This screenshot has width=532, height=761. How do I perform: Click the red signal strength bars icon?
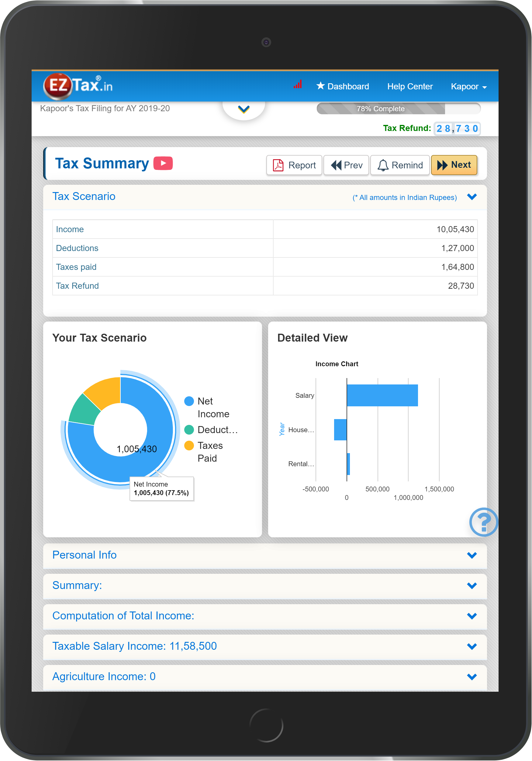click(x=298, y=84)
